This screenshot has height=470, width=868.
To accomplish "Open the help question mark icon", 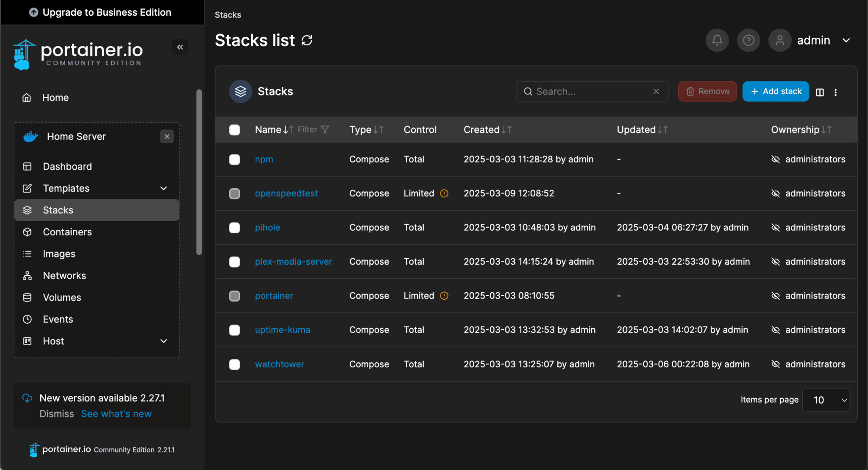I will coord(748,40).
